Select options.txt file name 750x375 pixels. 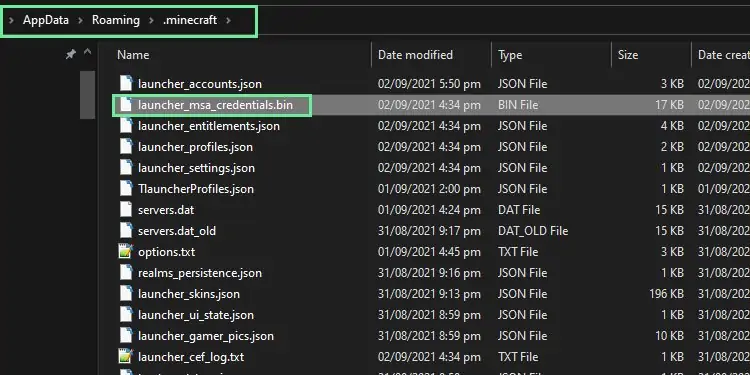coord(166,252)
